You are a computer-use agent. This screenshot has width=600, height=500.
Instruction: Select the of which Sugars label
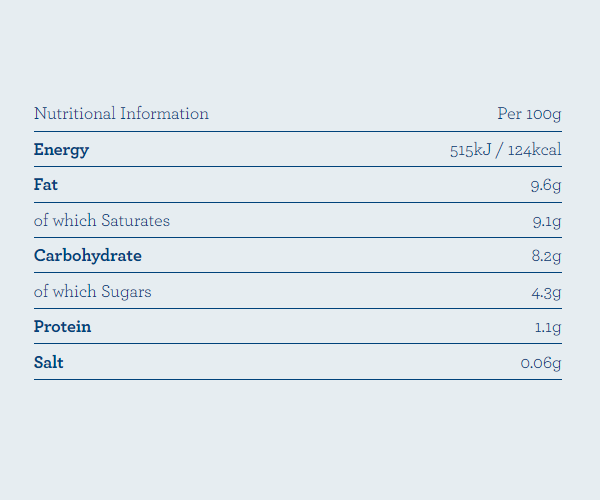click(x=93, y=292)
